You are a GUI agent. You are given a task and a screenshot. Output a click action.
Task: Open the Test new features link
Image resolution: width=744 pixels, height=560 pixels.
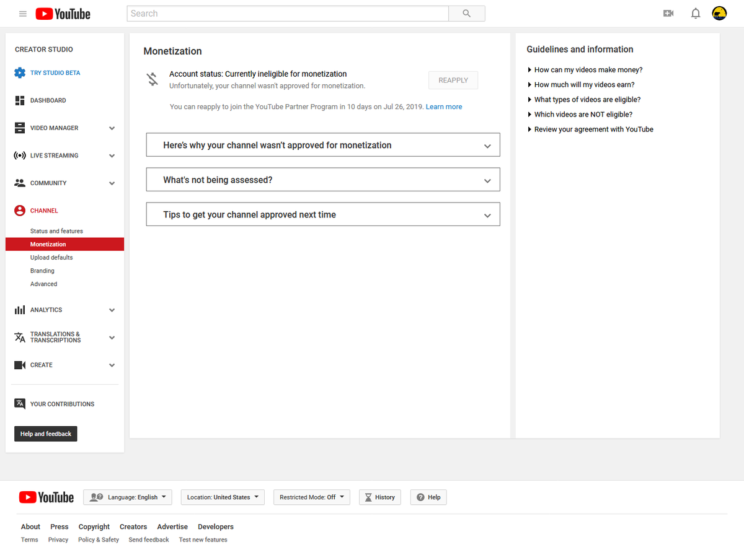point(203,540)
